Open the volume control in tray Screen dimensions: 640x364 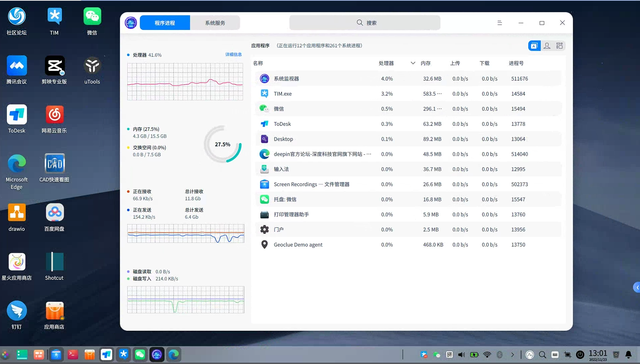coord(462,355)
